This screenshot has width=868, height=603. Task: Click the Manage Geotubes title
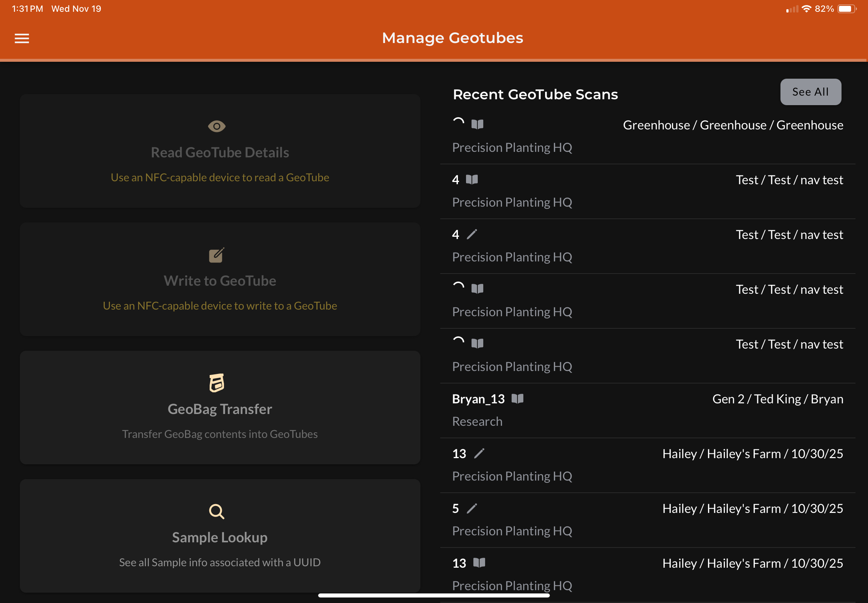tap(453, 38)
